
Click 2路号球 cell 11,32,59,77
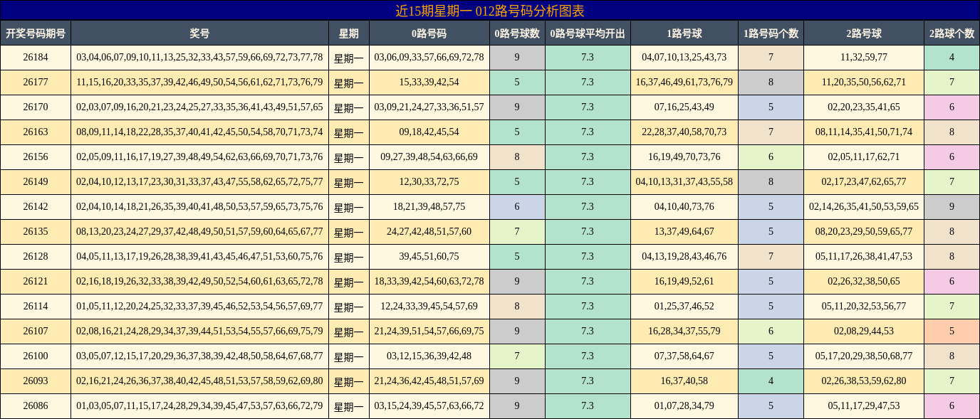pos(864,58)
